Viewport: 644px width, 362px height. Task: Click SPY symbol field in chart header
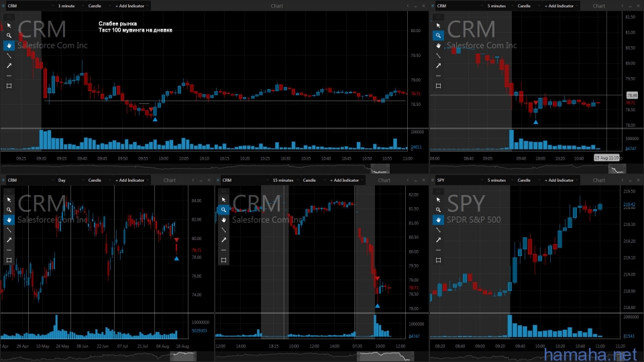click(458, 180)
